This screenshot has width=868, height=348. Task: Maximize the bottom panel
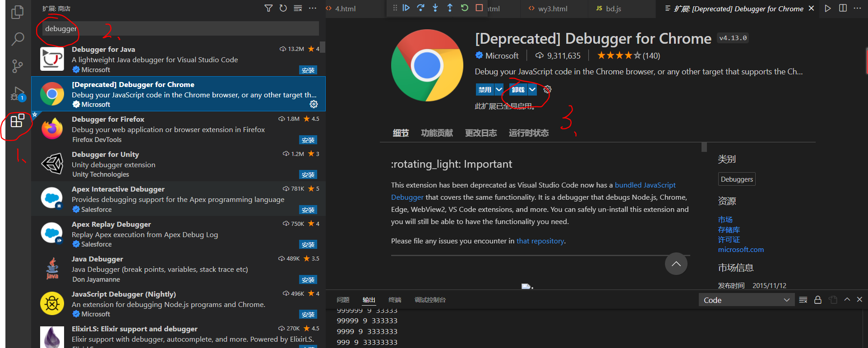(847, 299)
